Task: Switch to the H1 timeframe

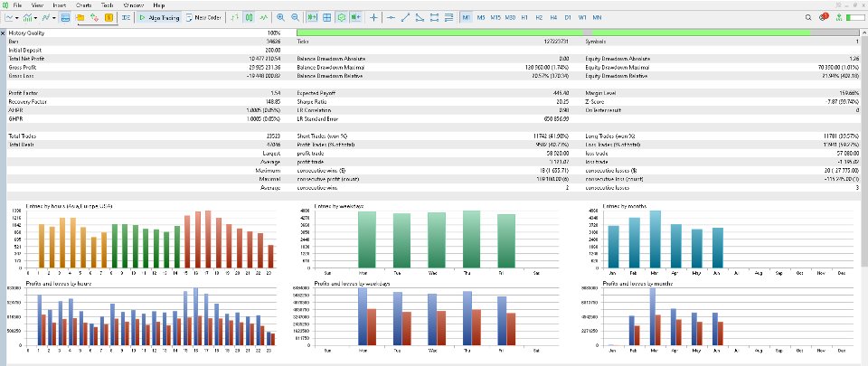Action: pyautogui.click(x=524, y=18)
